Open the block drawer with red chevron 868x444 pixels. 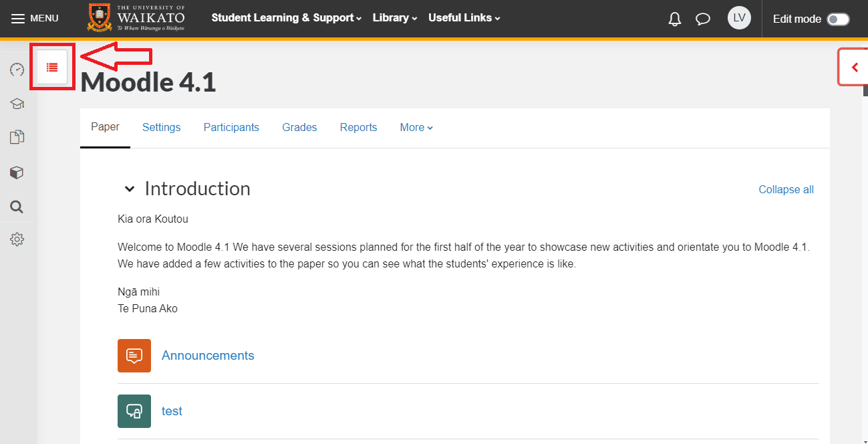pos(853,67)
